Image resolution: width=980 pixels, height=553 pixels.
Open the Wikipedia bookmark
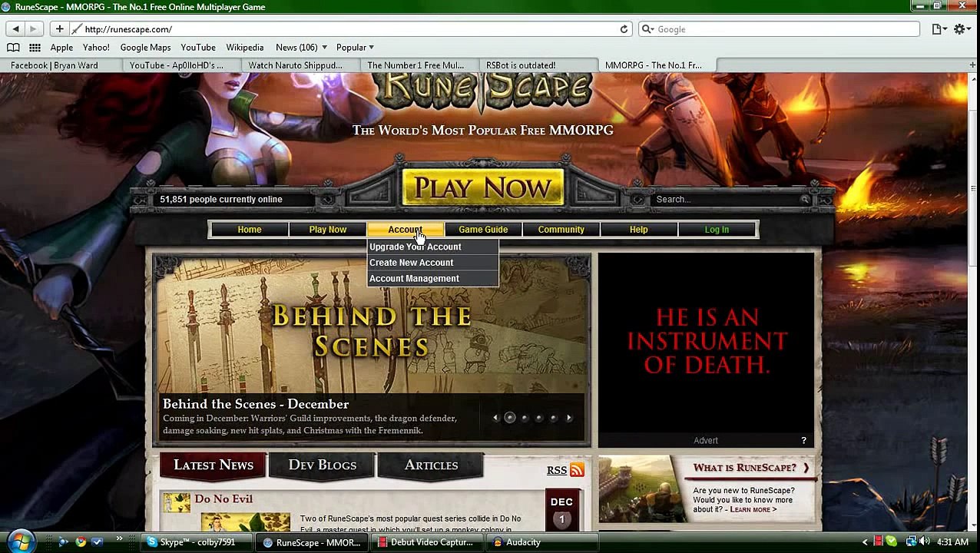245,48
